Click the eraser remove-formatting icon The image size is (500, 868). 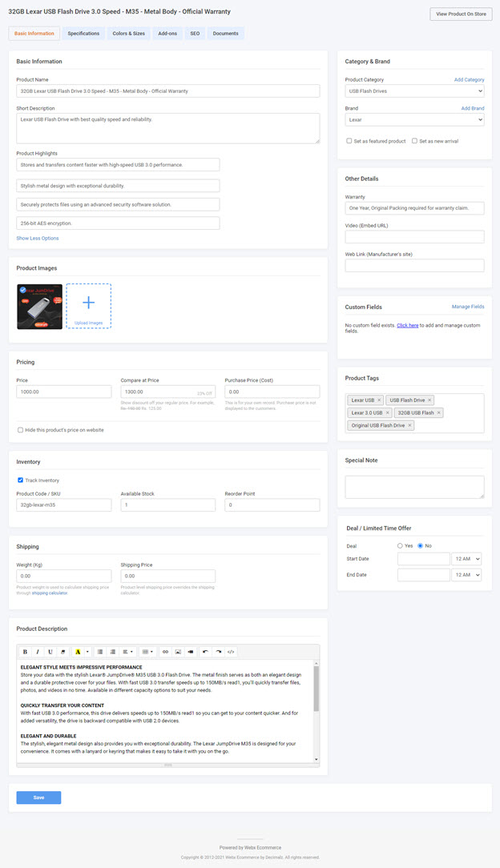tap(62, 652)
